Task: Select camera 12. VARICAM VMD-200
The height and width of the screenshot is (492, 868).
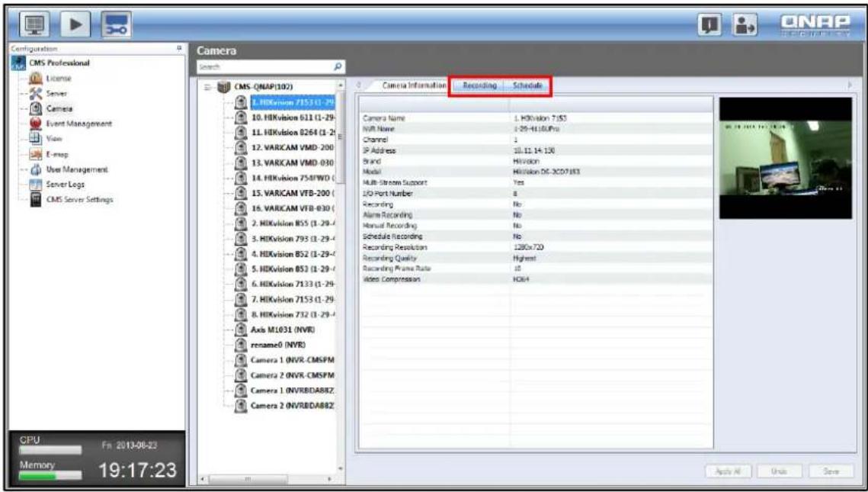Action: click(293, 148)
